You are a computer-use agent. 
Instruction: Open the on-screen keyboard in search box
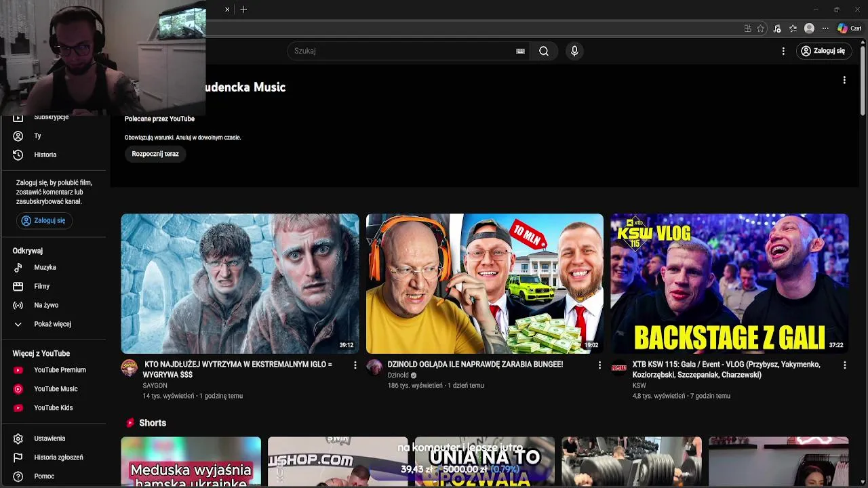[x=520, y=51]
